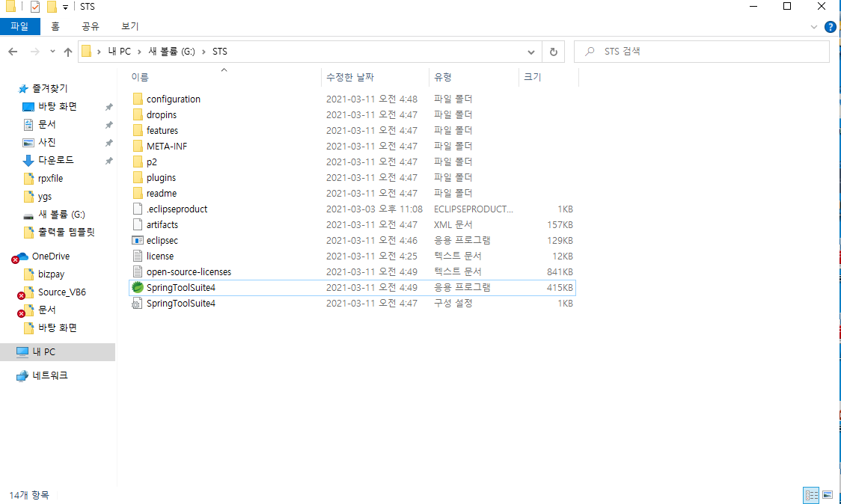Go forward with the right arrow
This screenshot has height=504, width=841.
pyautogui.click(x=35, y=52)
